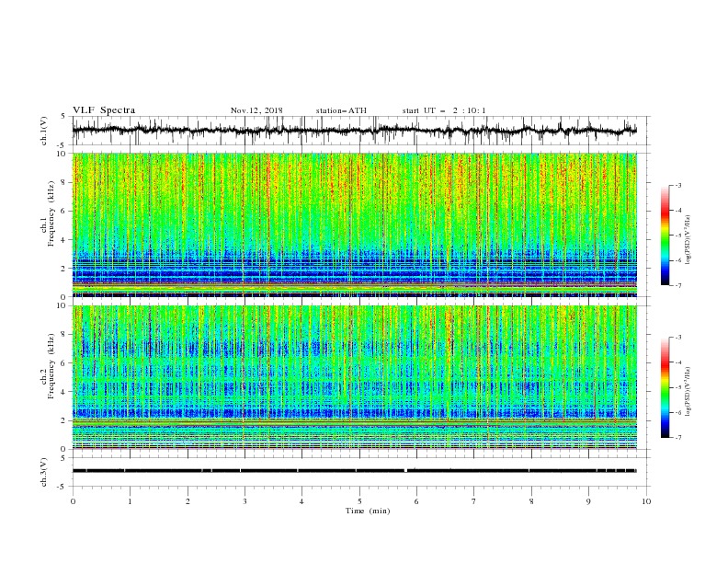Click time axis tick label "8"
The height and width of the screenshot is (563, 728).
[x=531, y=501]
